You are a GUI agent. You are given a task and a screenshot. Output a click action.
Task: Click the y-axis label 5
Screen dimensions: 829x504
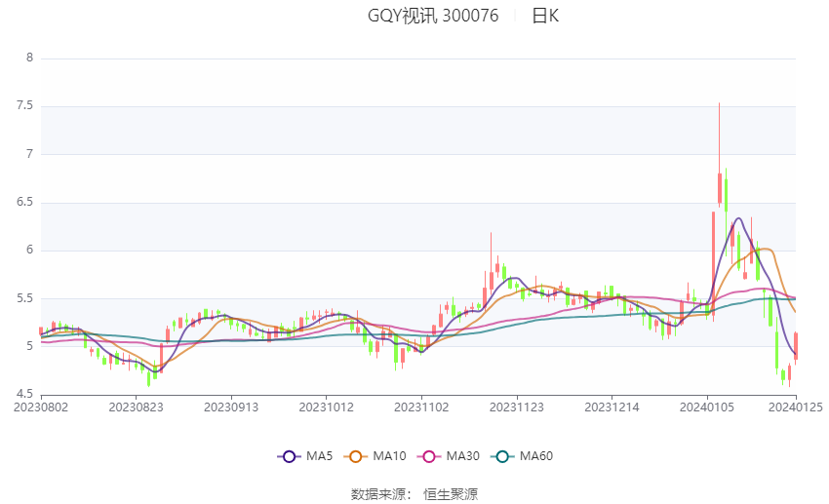(x=29, y=347)
